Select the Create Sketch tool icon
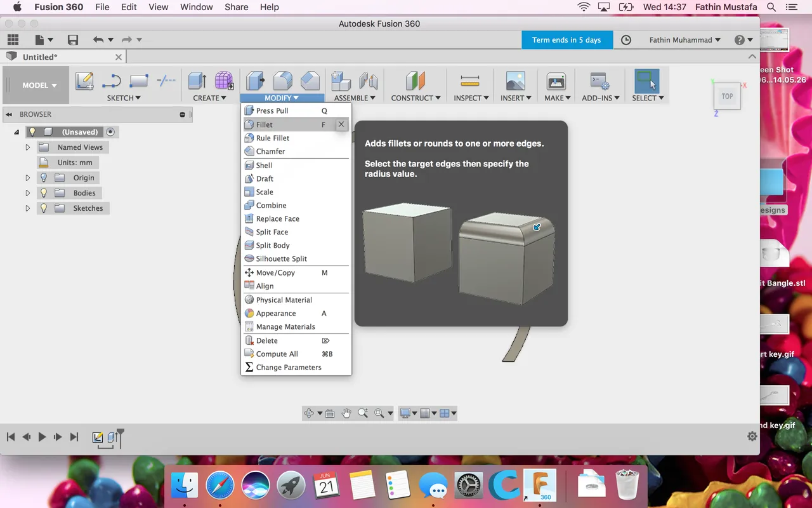 84,81
